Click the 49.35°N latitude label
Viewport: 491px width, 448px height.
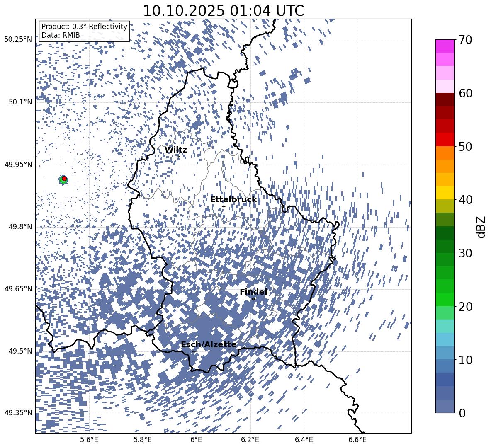[18, 413]
